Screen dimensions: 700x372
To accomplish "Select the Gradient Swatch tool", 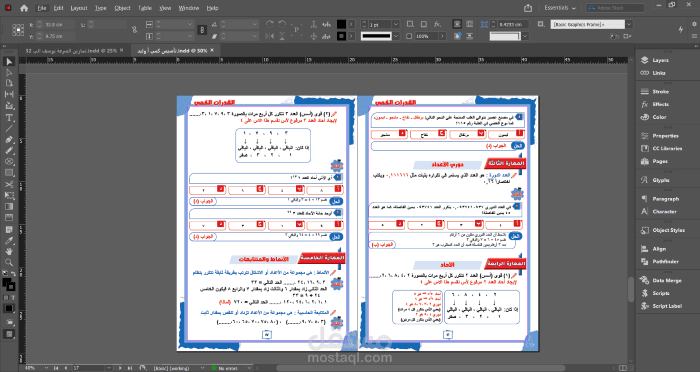I will (9, 206).
